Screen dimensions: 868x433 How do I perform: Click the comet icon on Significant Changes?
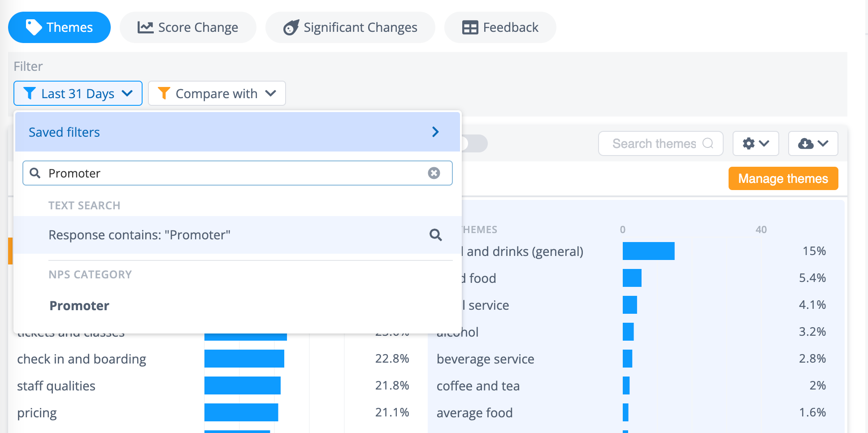coord(291,27)
